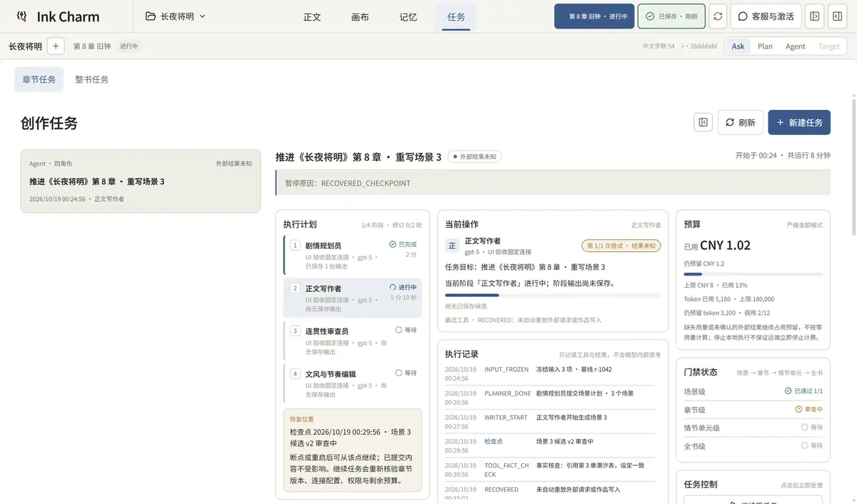Toggle the right sidebar panel icon
This screenshot has height=504, width=857.
point(836,16)
